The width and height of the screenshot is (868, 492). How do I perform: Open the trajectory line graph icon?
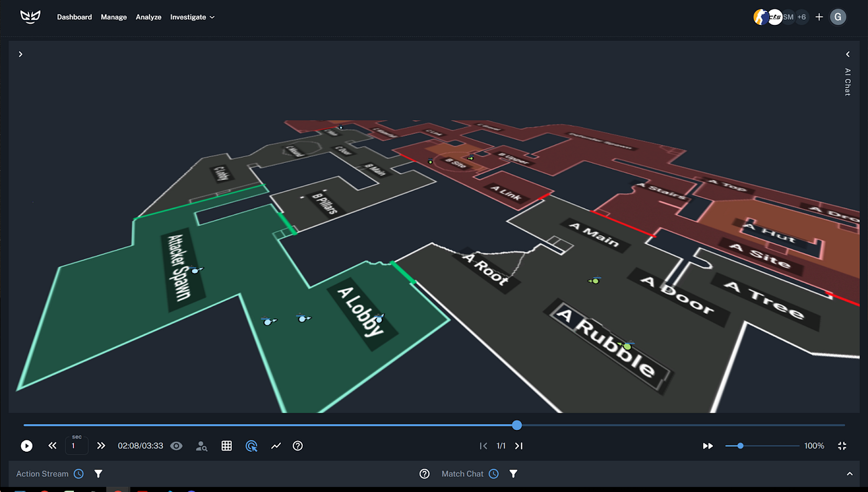pyautogui.click(x=276, y=445)
